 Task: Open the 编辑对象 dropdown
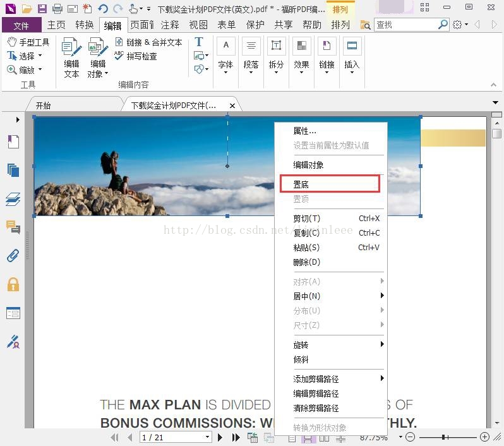pyautogui.click(x=98, y=58)
